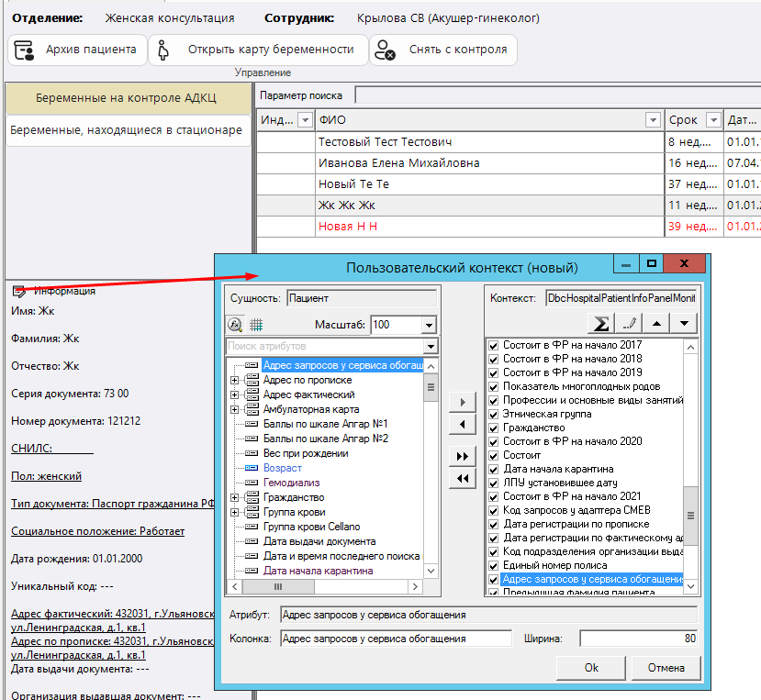The width and height of the screenshot is (761, 700).
Task: Click the Параметр поиска search field
Action: tap(558, 95)
